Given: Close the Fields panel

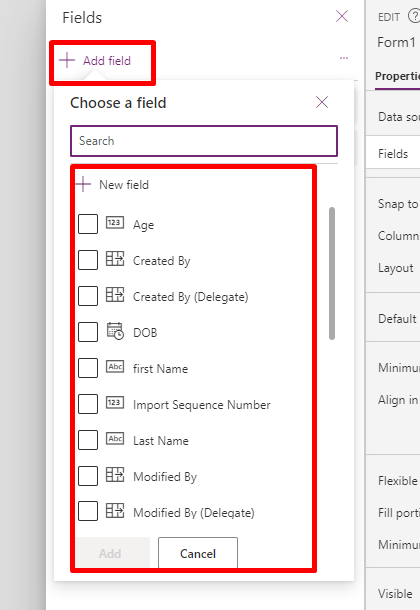Looking at the screenshot, I should [x=342, y=16].
